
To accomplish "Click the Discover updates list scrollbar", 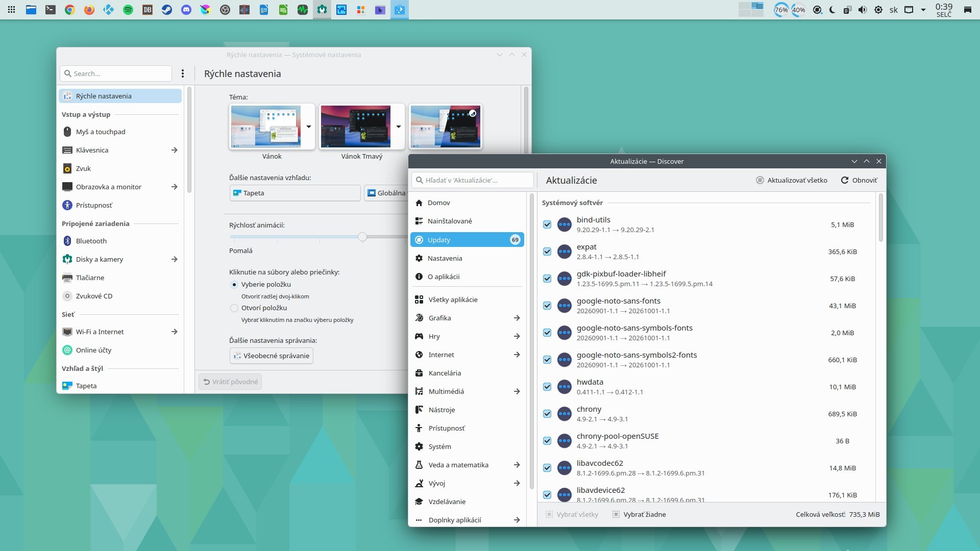I will pos(880,218).
